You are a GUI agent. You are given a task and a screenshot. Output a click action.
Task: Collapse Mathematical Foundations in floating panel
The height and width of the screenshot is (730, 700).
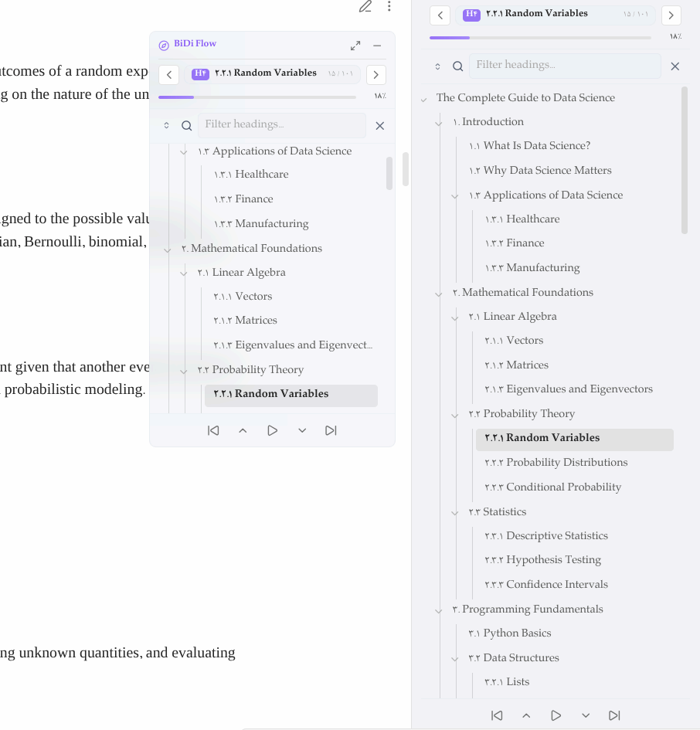(x=168, y=250)
